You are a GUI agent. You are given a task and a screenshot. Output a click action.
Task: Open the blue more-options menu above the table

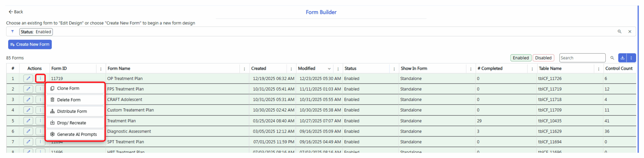pos(631,58)
